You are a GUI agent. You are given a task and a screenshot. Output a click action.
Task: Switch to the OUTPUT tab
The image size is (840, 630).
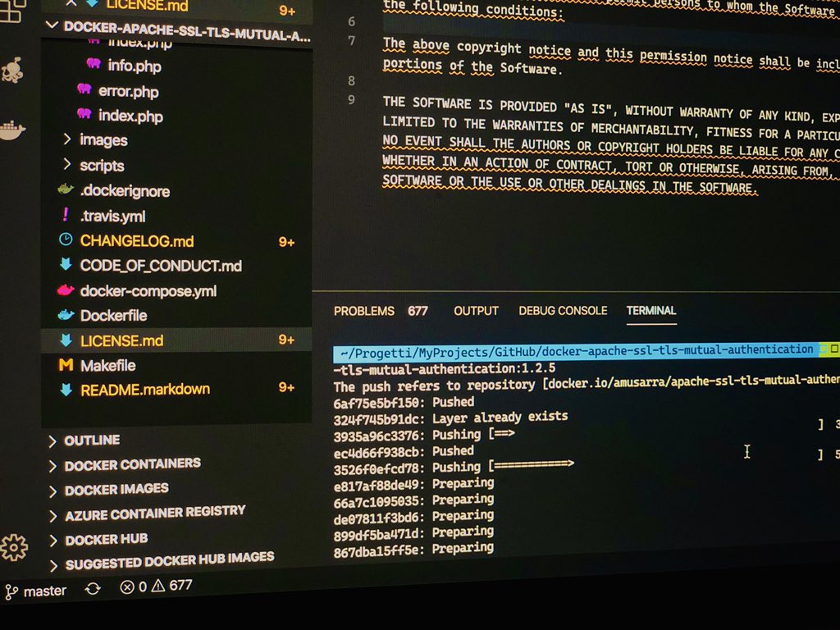[477, 311]
